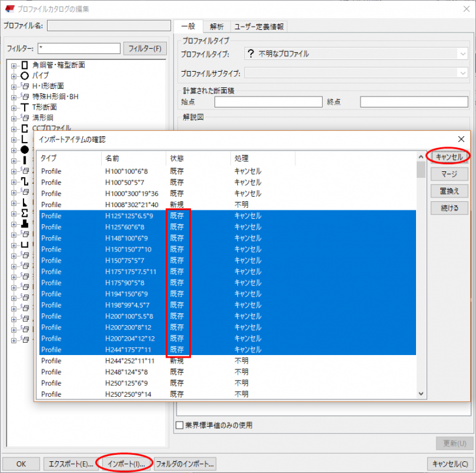
Task: Click the キャンセル button in import dialog
Action: pyautogui.click(x=449, y=157)
